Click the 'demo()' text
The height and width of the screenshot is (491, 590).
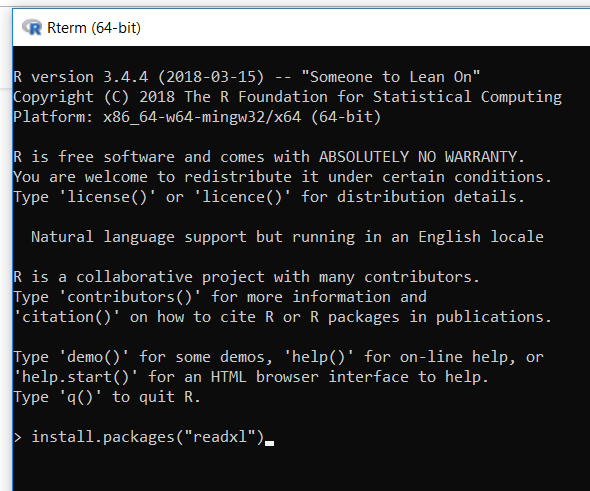coord(94,357)
